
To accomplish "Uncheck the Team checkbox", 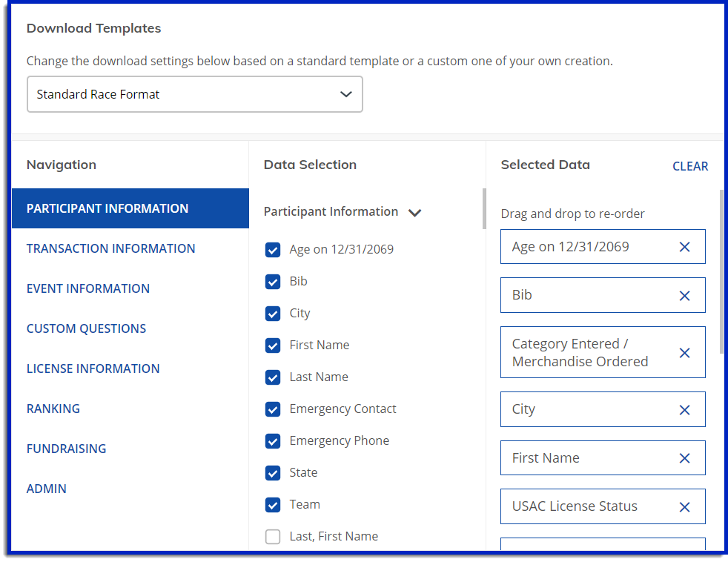I will (x=273, y=505).
